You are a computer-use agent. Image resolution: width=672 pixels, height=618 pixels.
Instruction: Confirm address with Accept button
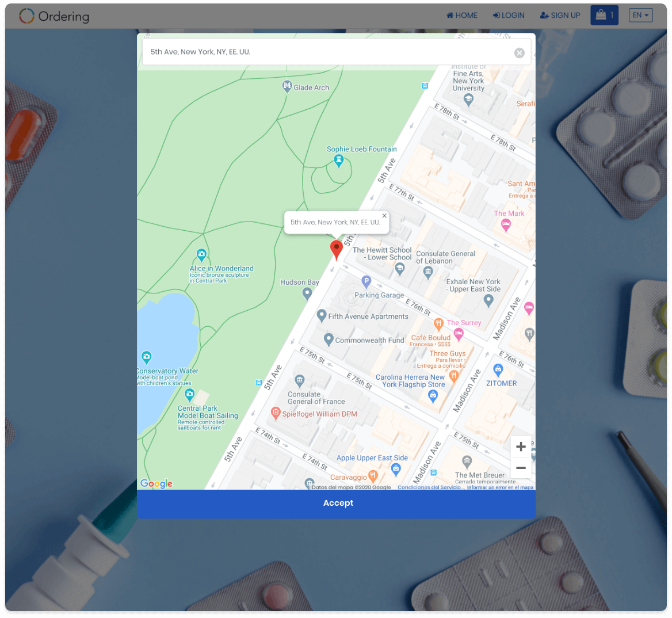[337, 503]
